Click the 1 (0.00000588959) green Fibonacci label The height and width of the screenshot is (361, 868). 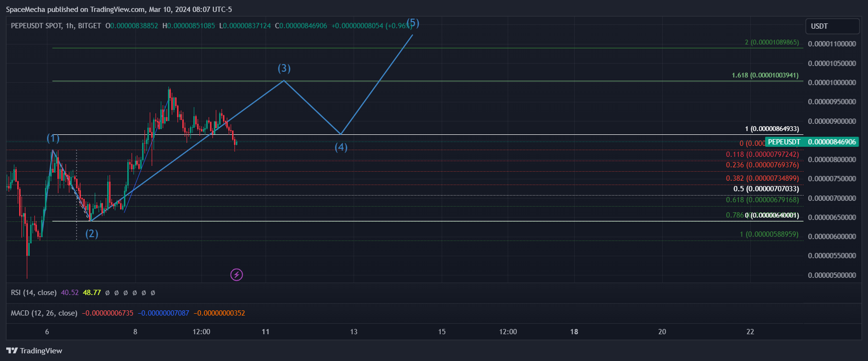[x=769, y=234]
